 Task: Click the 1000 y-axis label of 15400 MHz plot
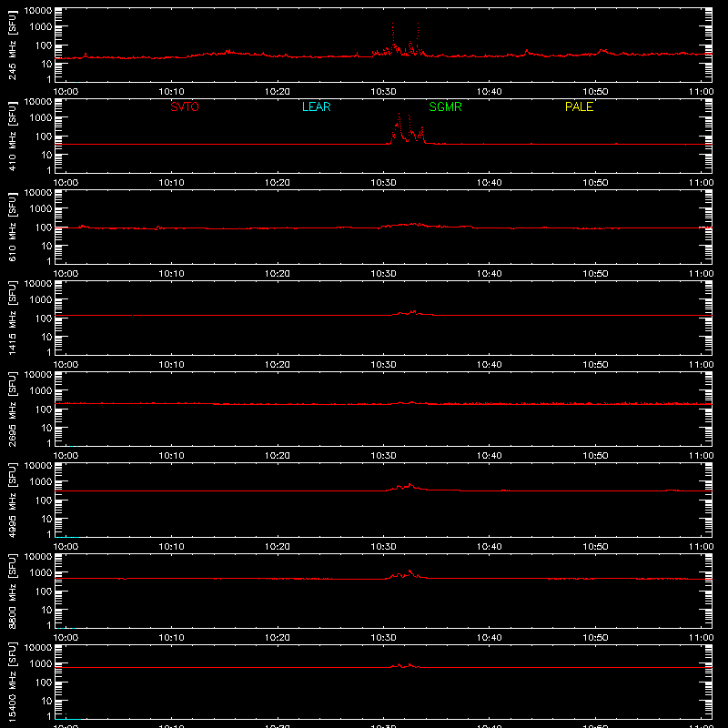[x=41, y=664]
